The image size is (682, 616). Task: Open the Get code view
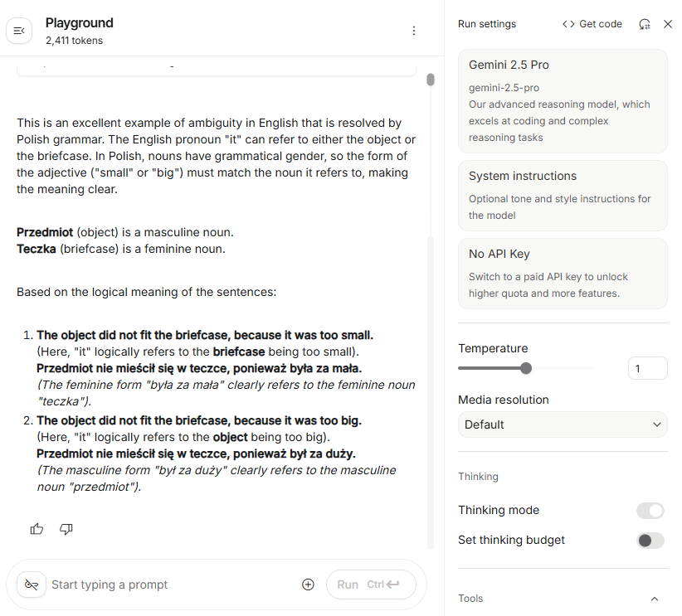click(x=592, y=24)
